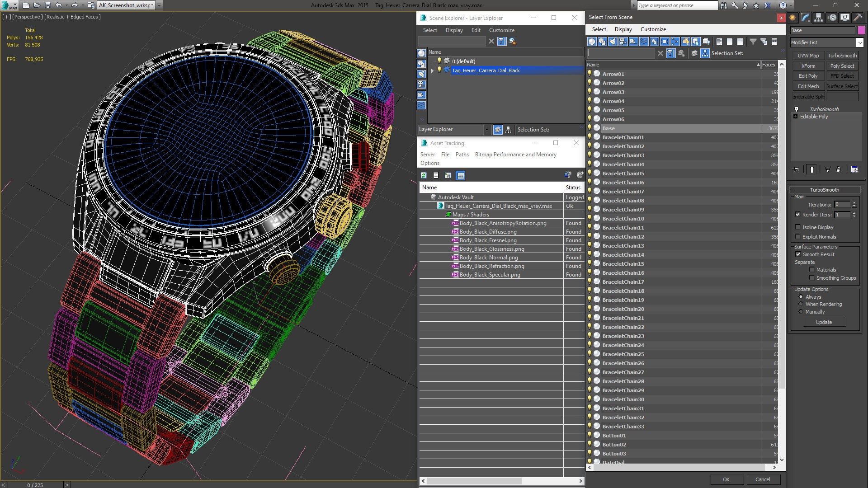
Task: Expand the Tag_Heuer_Carrera_Dial_Black layer
Action: pyautogui.click(x=432, y=70)
